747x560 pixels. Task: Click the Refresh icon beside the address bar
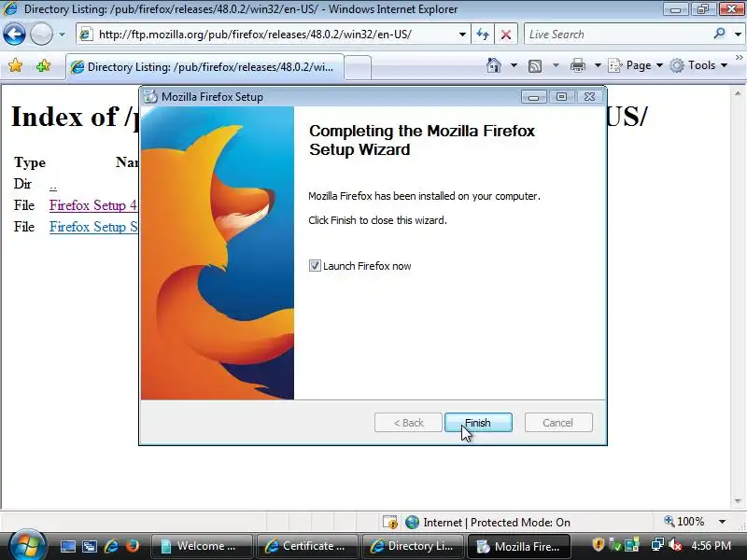coord(483,35)
